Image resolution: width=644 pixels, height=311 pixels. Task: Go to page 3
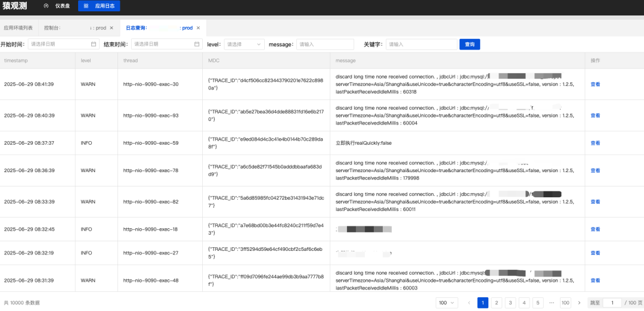coord(510,303)
